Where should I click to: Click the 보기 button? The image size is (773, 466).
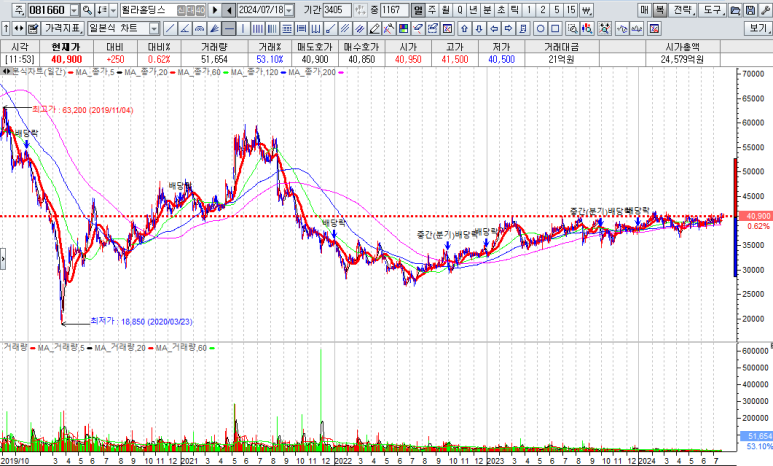click(758, 29)
